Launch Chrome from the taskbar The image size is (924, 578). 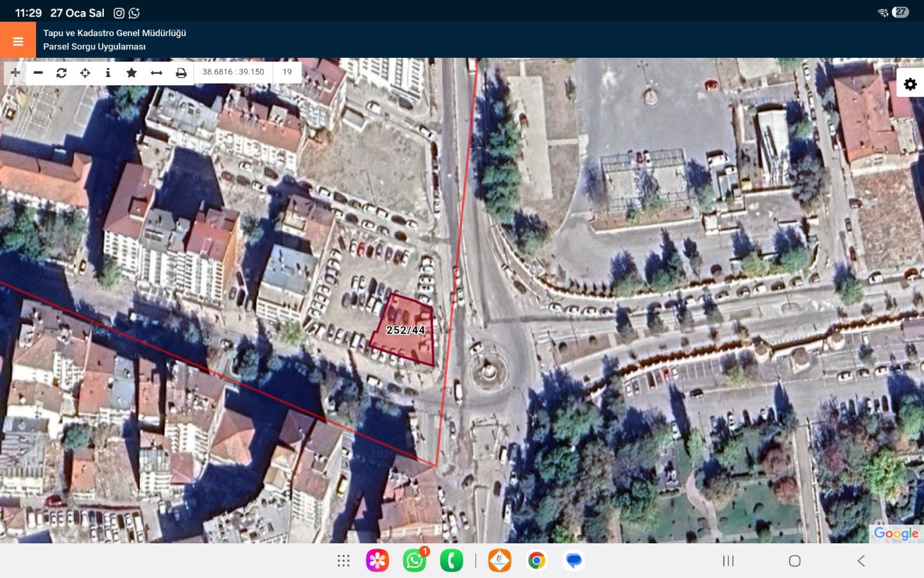[x=536, y=561]
